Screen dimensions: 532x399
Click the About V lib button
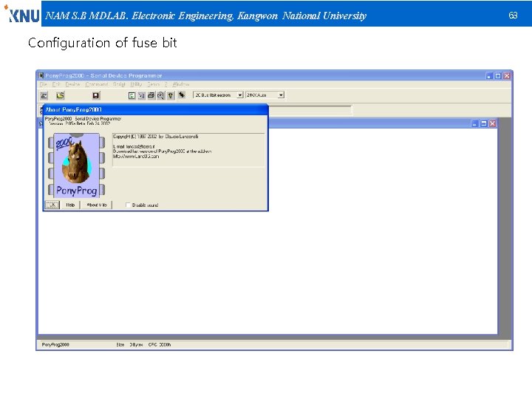click(96, 205)
